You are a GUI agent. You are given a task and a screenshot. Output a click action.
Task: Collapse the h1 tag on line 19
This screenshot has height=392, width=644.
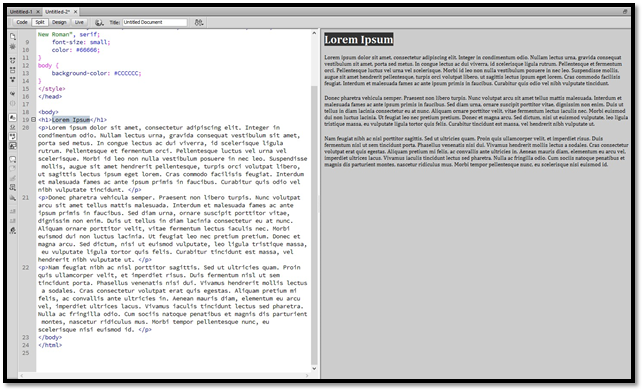(34, 120)
